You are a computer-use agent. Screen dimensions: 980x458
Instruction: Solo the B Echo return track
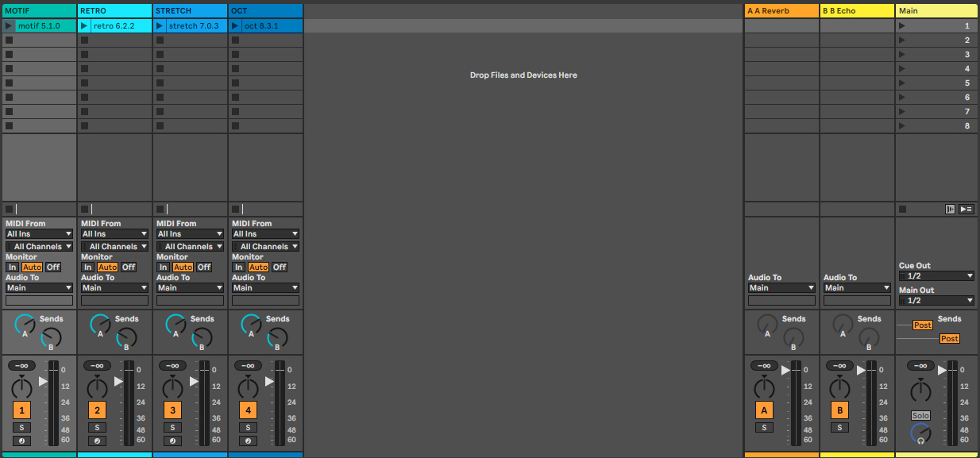(839, 427)
